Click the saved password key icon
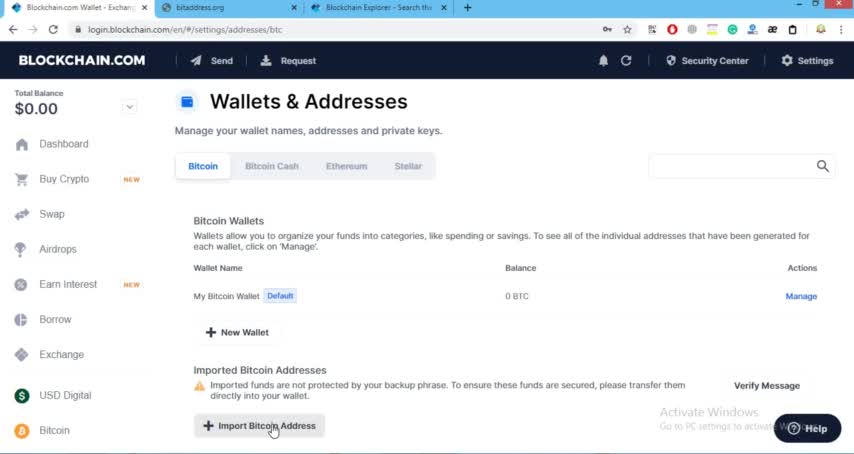854x454 pixels. [x=607, y=29]
